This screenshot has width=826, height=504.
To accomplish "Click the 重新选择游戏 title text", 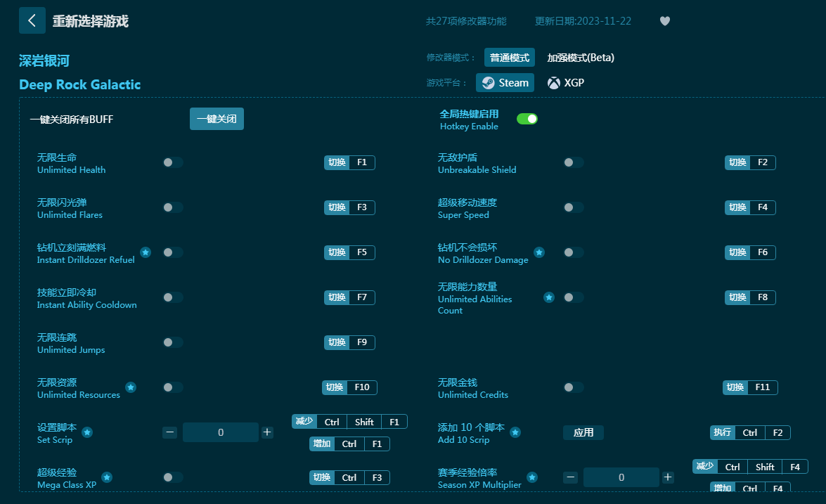I will 91,21.
